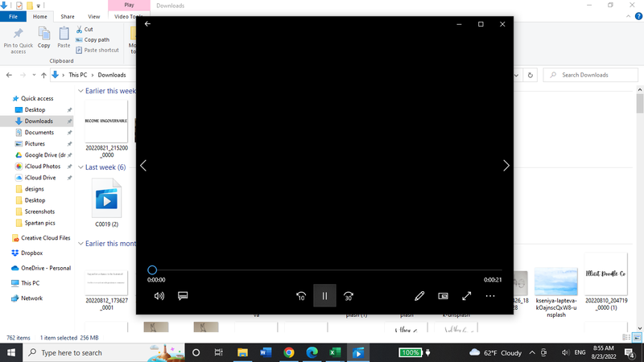Click Paste shortcut in ribbon

point(97,50)
